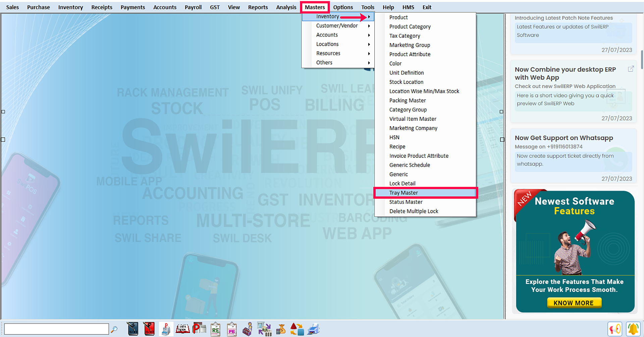Expand the Others submenu

(x=338, y=63)
